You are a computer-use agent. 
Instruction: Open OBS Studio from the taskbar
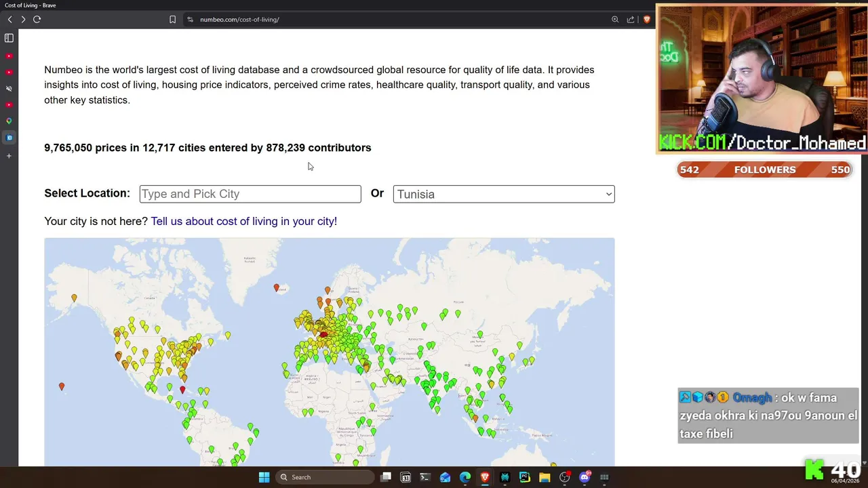pos(564,477)
